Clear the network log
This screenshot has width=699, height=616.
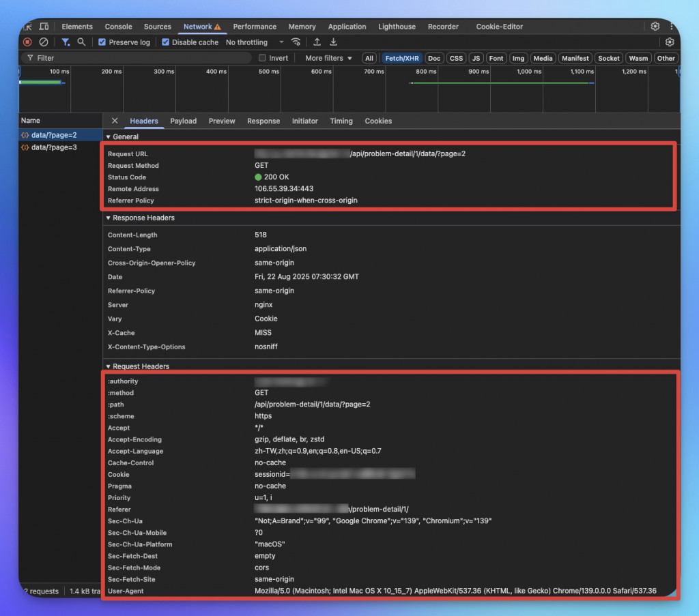[44, 42]
